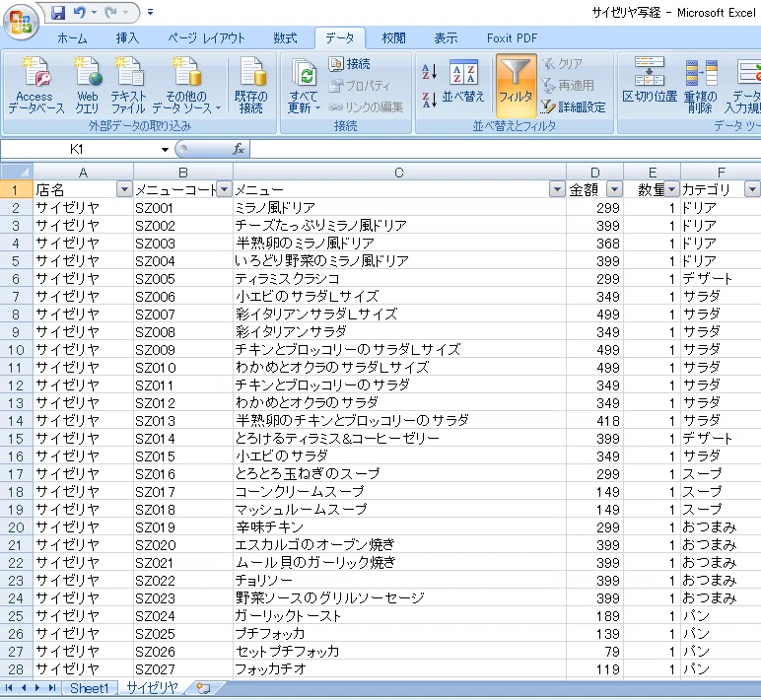Open 詳細設定 advanced filter

point(574,106)
